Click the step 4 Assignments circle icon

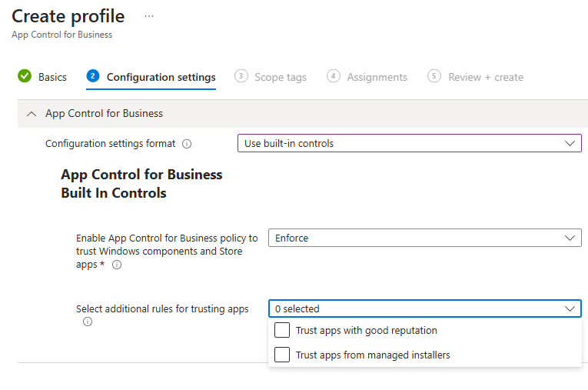pos(334,76)
